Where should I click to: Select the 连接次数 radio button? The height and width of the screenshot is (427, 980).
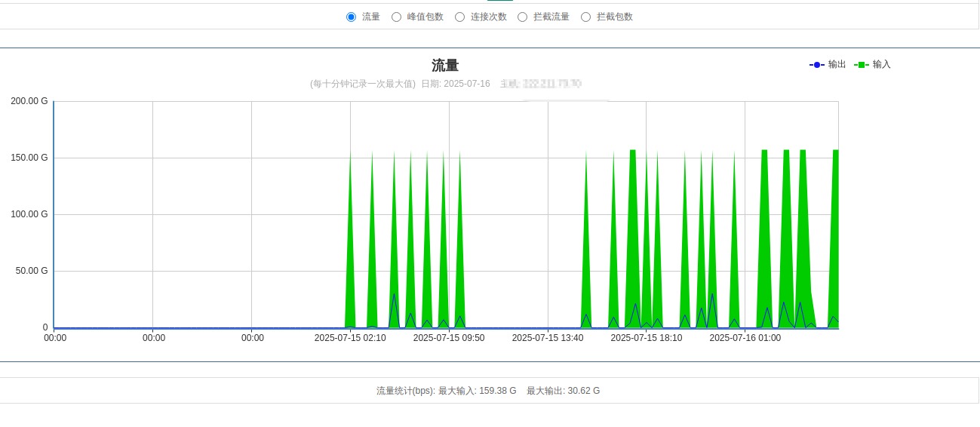[459, 17]
